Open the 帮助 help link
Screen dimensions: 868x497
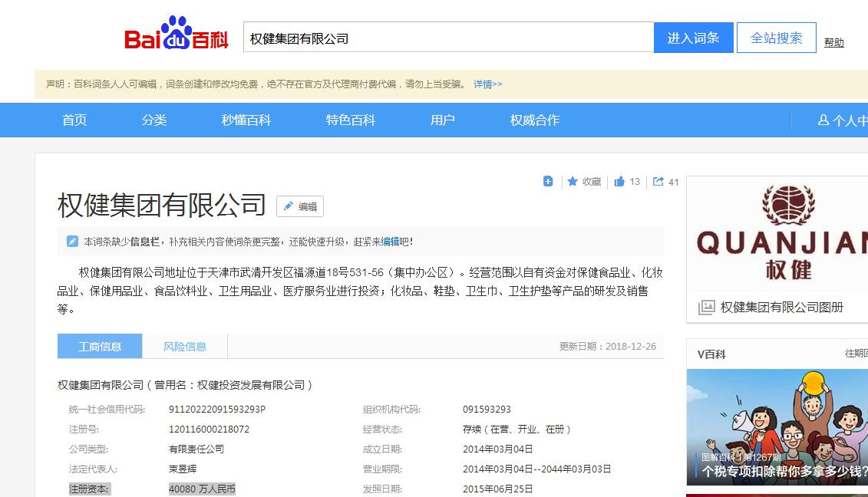pyautogui.click(x=833, y=43)
